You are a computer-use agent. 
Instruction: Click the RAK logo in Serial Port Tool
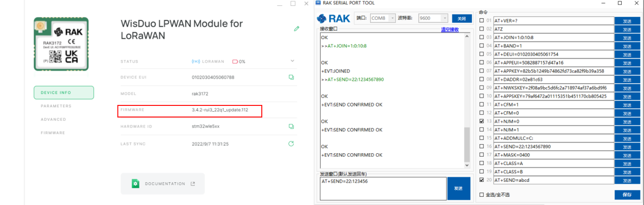[x=333, y=18]
